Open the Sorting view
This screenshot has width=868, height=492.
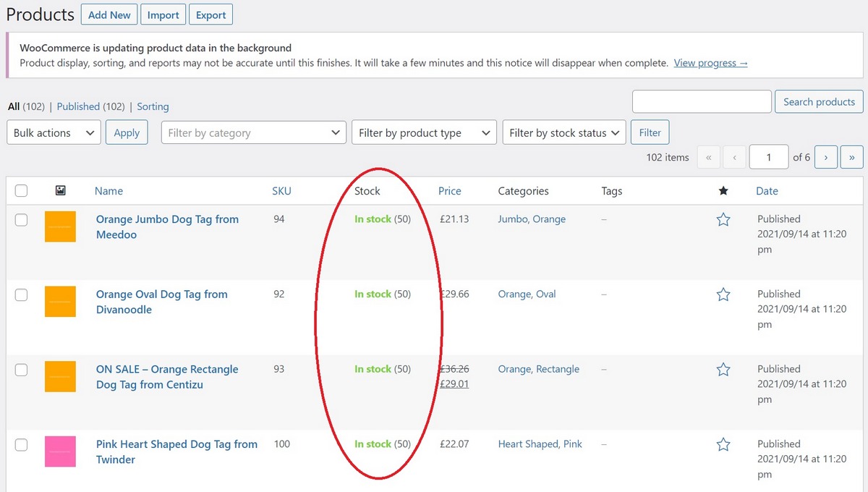153,106
